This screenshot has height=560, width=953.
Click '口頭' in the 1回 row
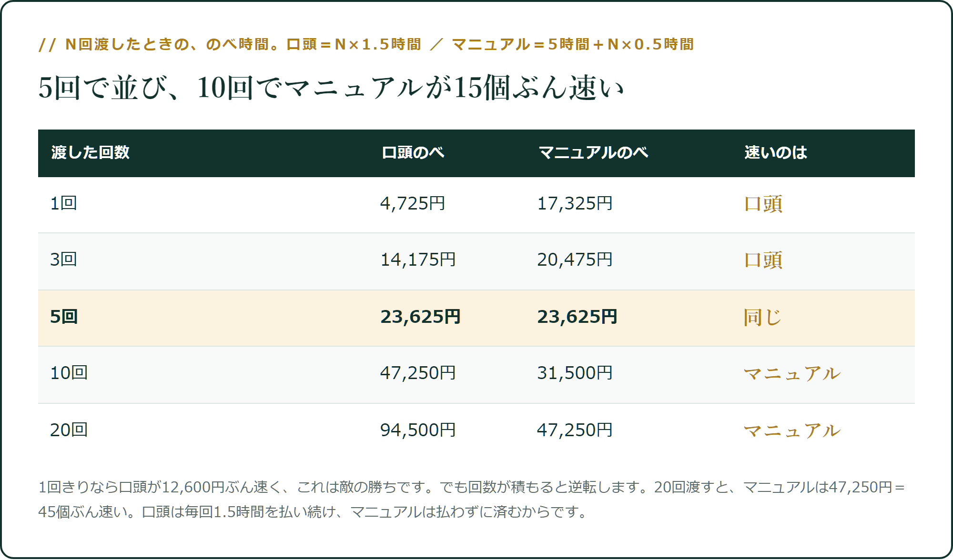(x=763, y=204)
